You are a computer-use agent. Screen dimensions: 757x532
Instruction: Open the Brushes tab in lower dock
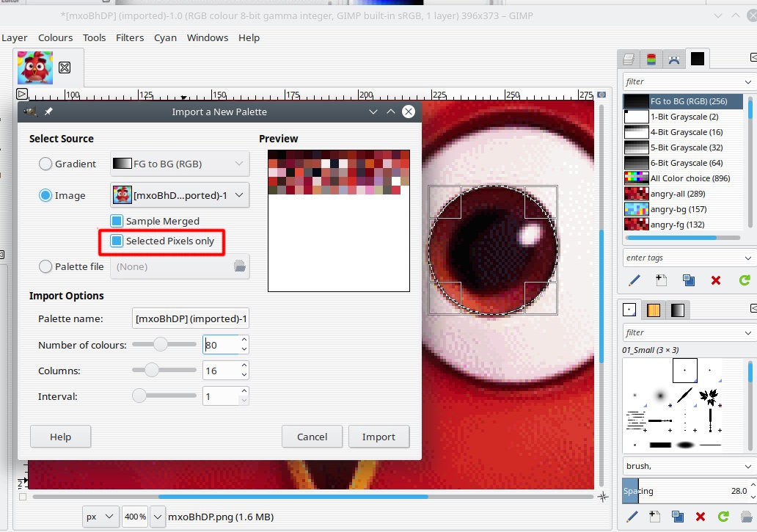(629, 310)
